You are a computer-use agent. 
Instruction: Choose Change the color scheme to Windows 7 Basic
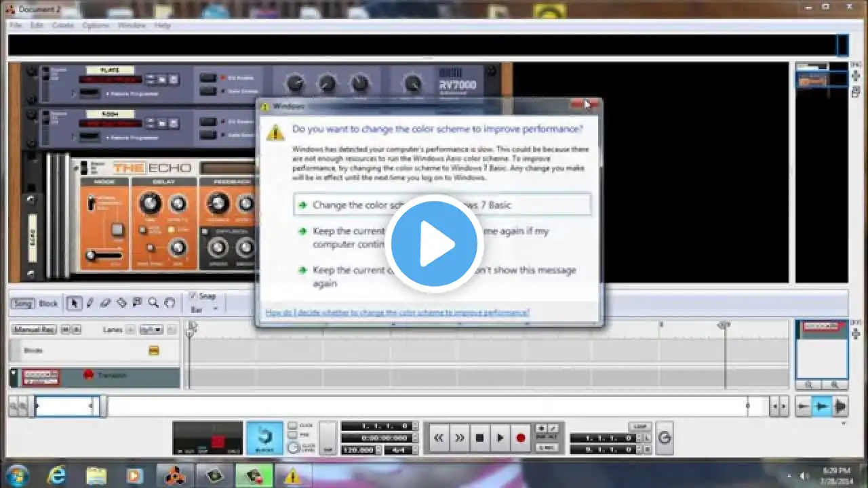coord(442,205)
